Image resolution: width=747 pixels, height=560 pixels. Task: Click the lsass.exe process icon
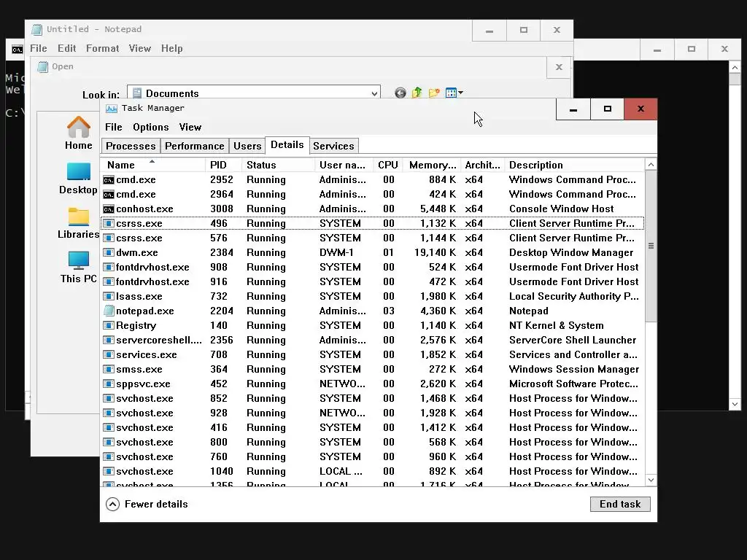coord(109,296)
